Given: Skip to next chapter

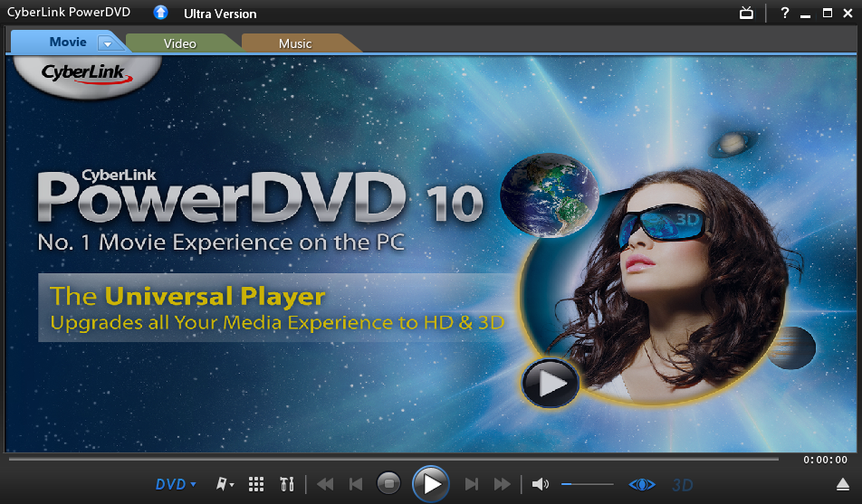Looking at the screenshot, I should coord(472,484).
